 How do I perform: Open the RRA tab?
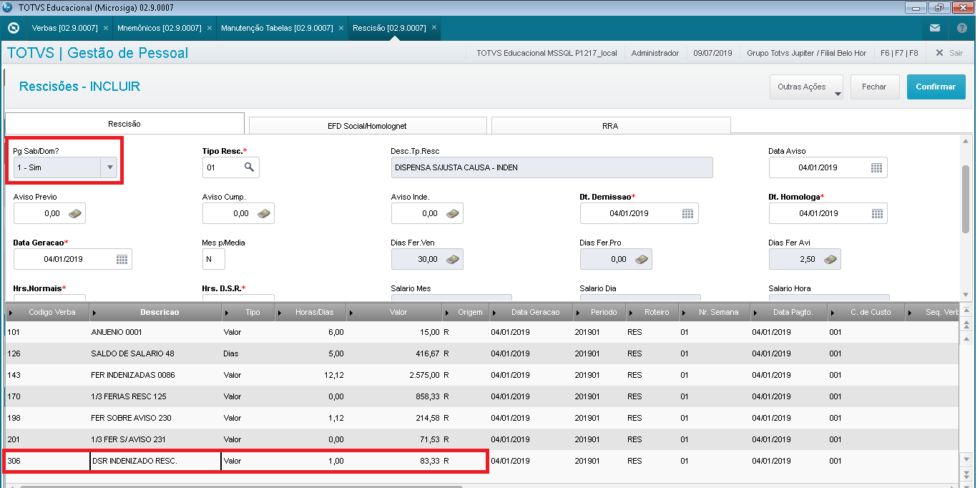(x=610, y=126)
